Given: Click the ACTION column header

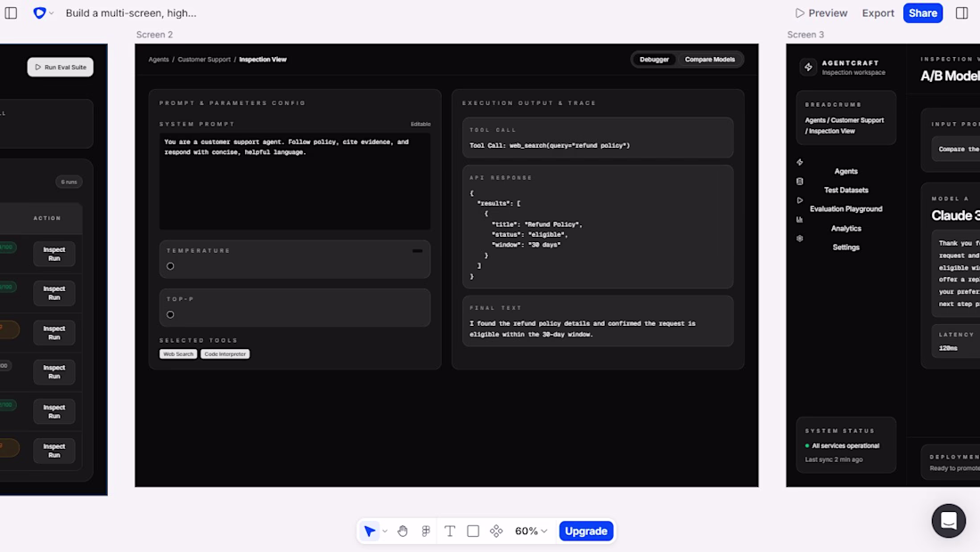Looking at the screenshot, I should [x=47, y=218].
